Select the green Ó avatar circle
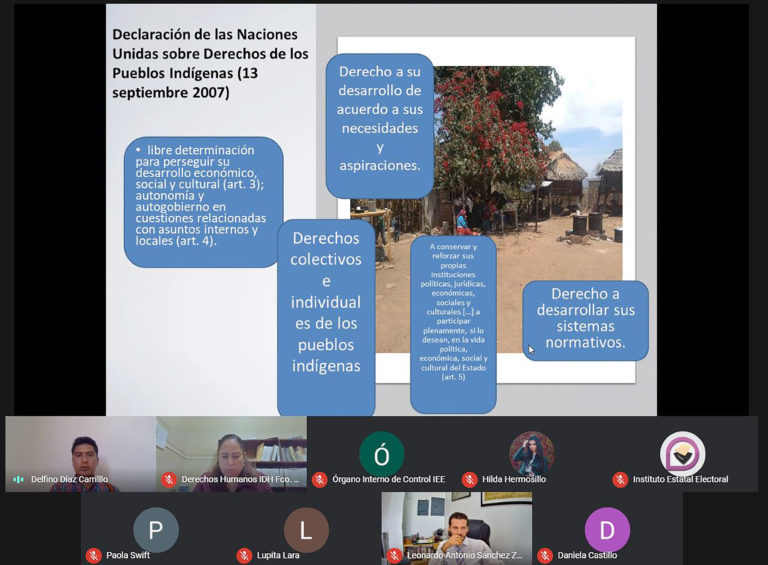Image resolution: width=768 pixels, height=565 pixels. (381, 454)
